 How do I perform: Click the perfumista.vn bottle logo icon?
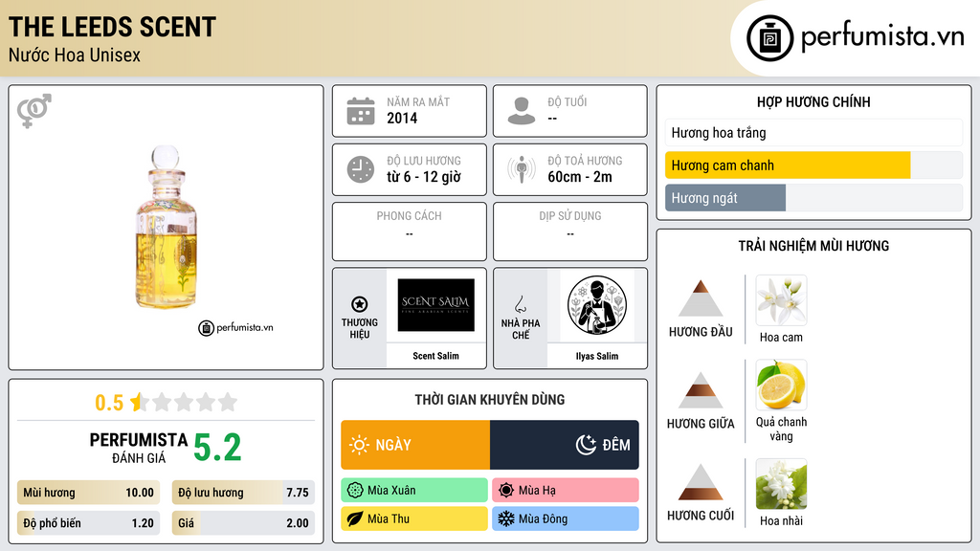pos(770,38)
